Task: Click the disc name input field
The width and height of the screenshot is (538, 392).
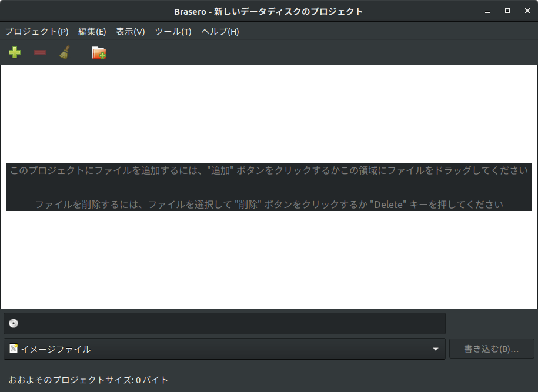Action: [225, 323]
